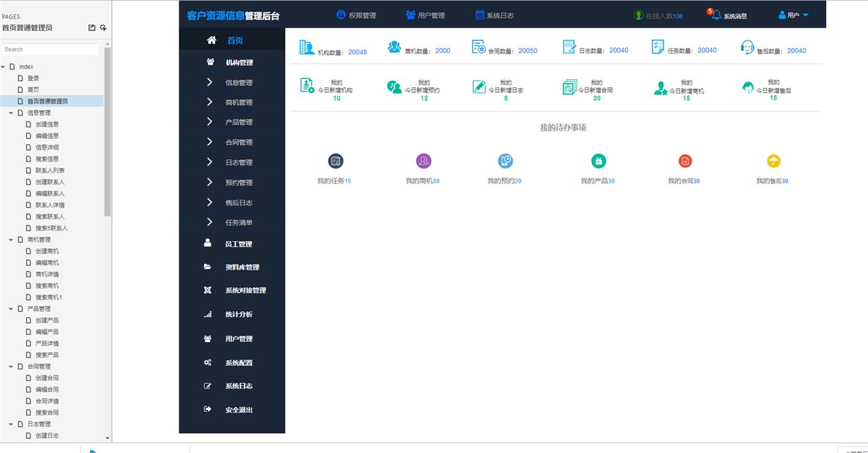Click the 我的待办事项 heading
This screenshot has width=868, height=453.
point(563,128)
